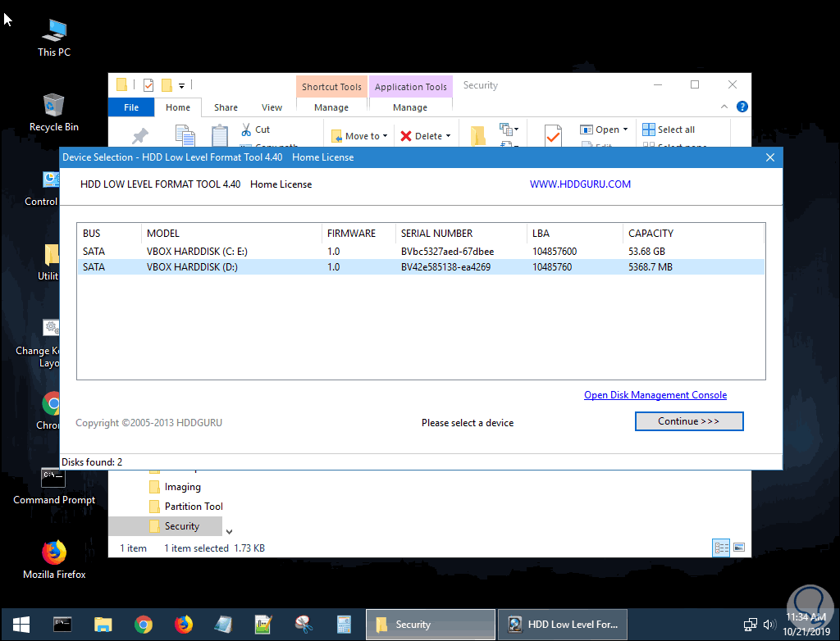
Task: Open Command Prompt from taskbar
Action: coord(62,625)
